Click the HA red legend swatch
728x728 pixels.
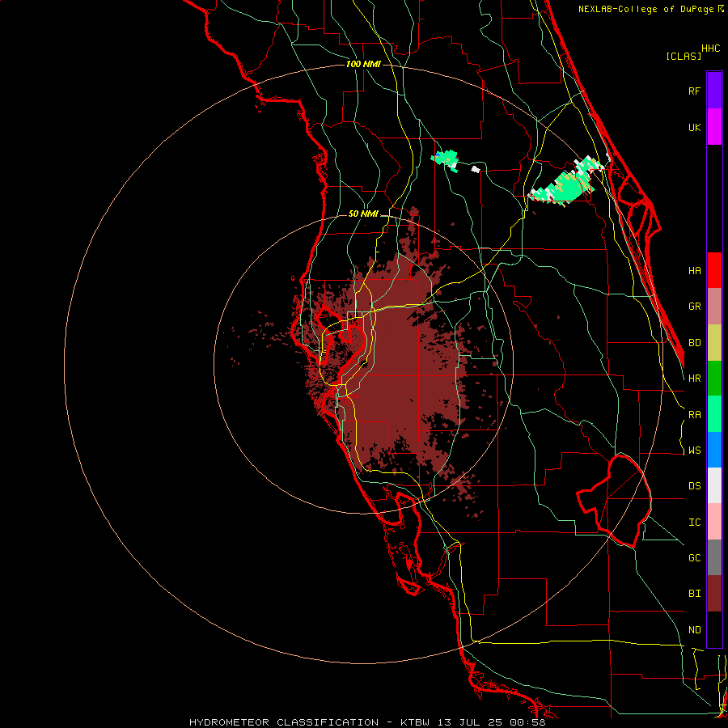click(714, 270)
